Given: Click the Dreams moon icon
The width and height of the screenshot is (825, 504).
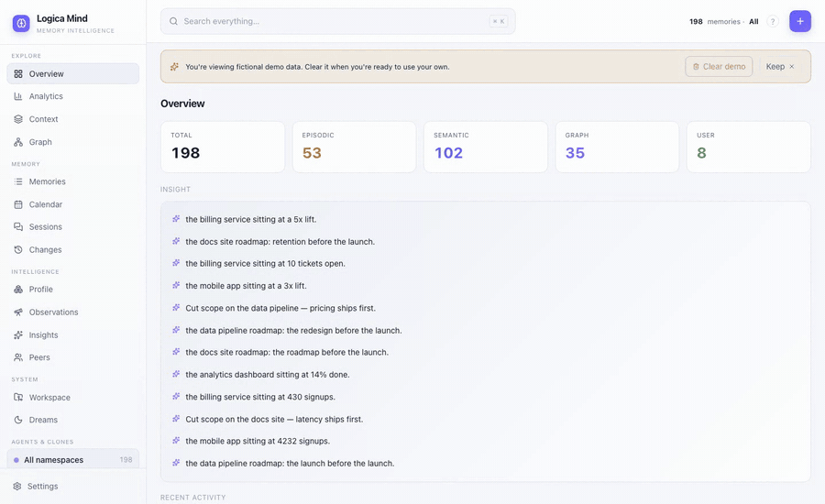Looking at the screenshot, I should [18, 420].
